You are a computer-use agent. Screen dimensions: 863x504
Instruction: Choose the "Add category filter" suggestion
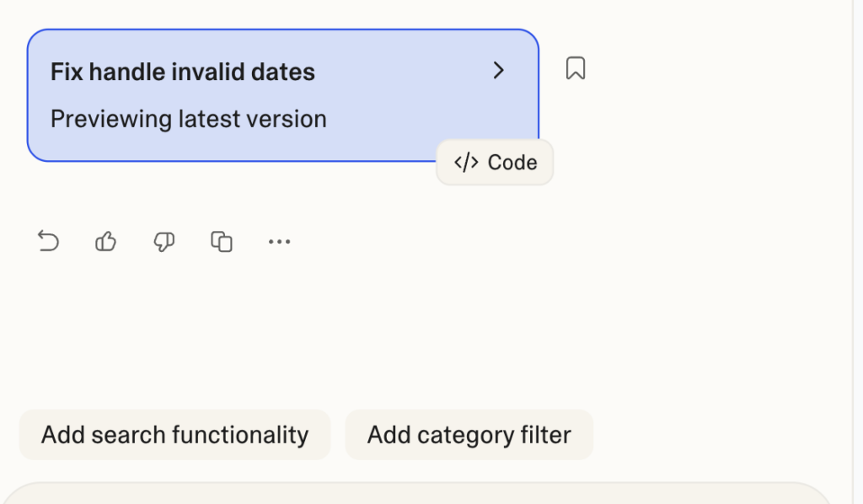(469, 435)
